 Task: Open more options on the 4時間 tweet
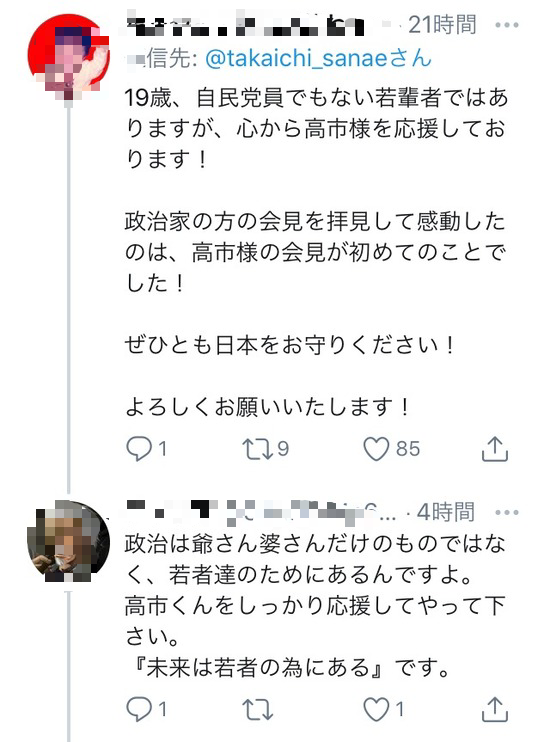507,512
